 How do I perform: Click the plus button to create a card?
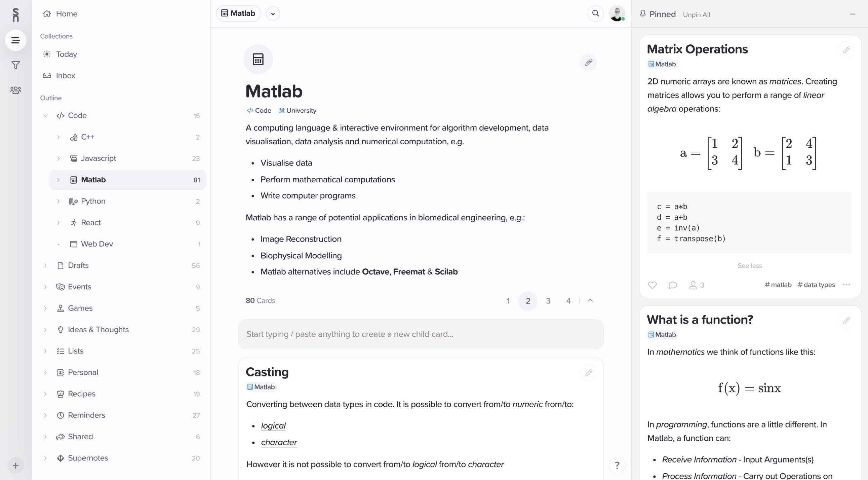pyautogui.click(x=15, y=466)
